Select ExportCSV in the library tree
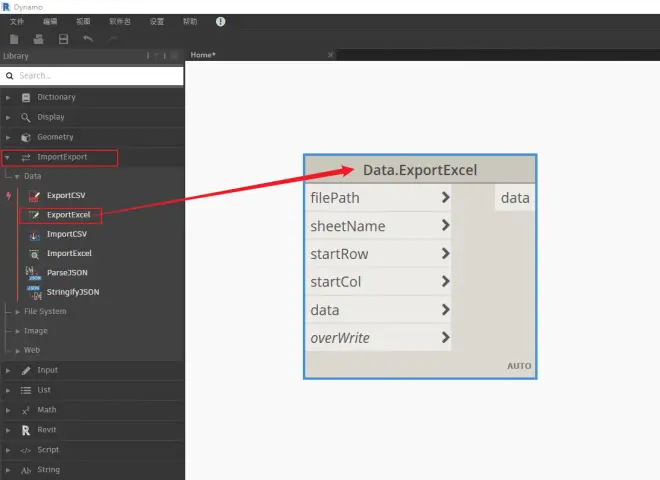This screenshot has height=480, width=660. (66, 195)
